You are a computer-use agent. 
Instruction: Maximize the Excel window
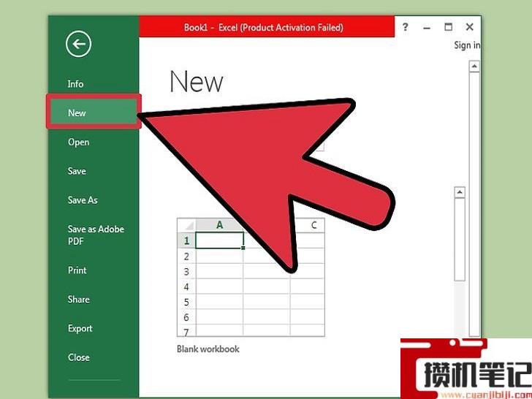[449, 27]
